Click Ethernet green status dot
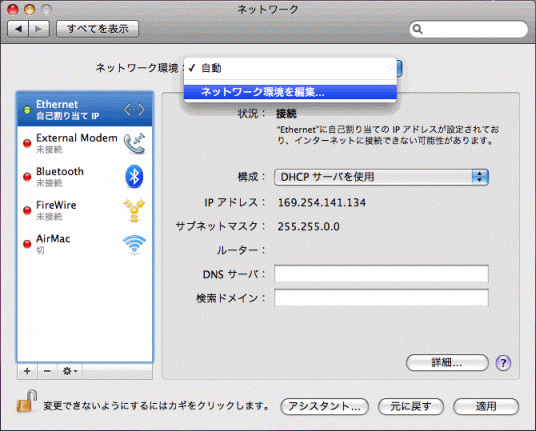 pos(27,110)
